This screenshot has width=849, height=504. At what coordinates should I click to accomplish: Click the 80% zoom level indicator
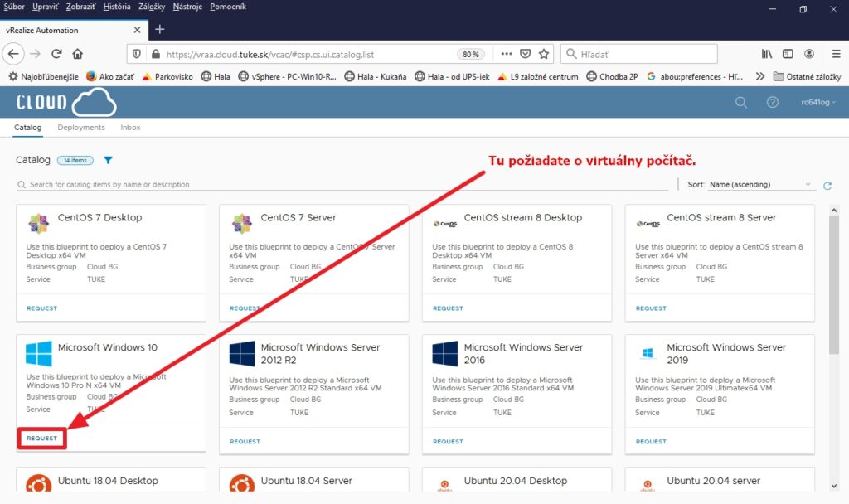[471, 54]
